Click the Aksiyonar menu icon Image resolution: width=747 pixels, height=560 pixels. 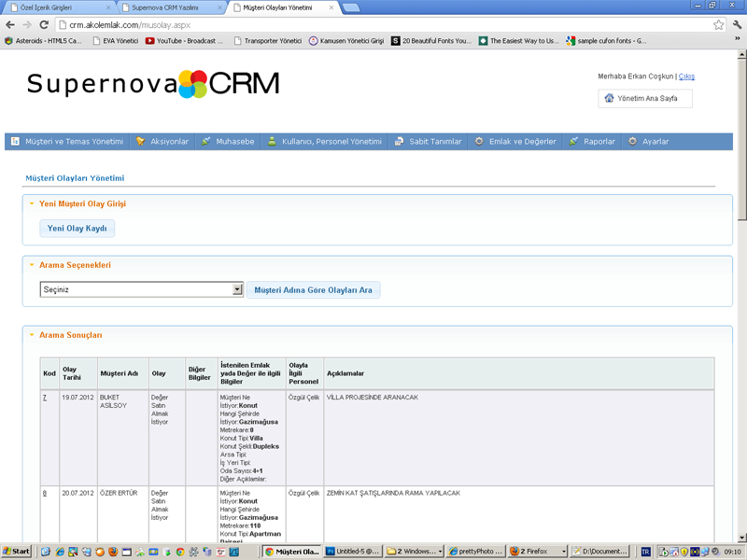(x=141, y=142)
